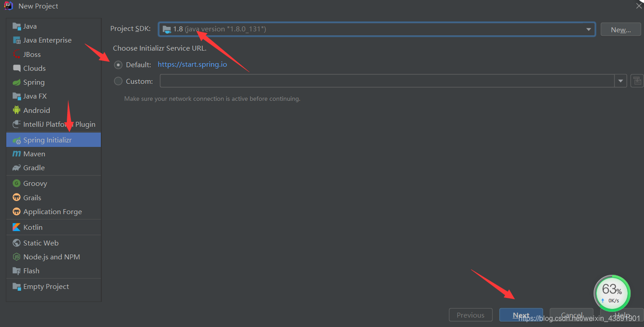This screenshot has width=644, height=327.
Task: Select Clouds label in list
Action: pyautogui.click(x=35, y=69)
